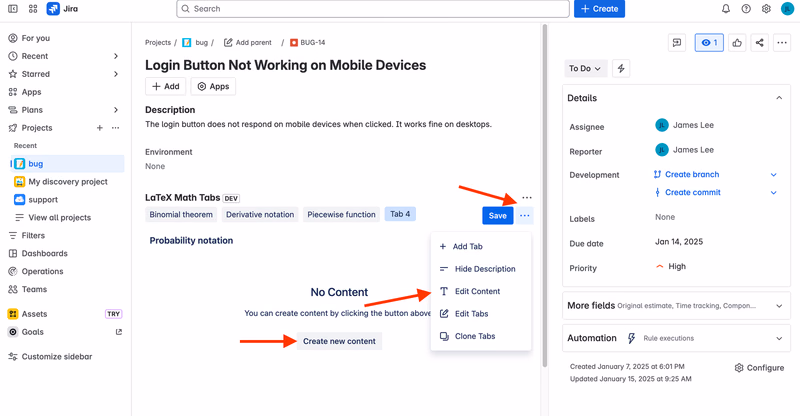
Task: Open the three-dot menu of LaTeX Math Tabs panel
Action: [x=527, y=198]
